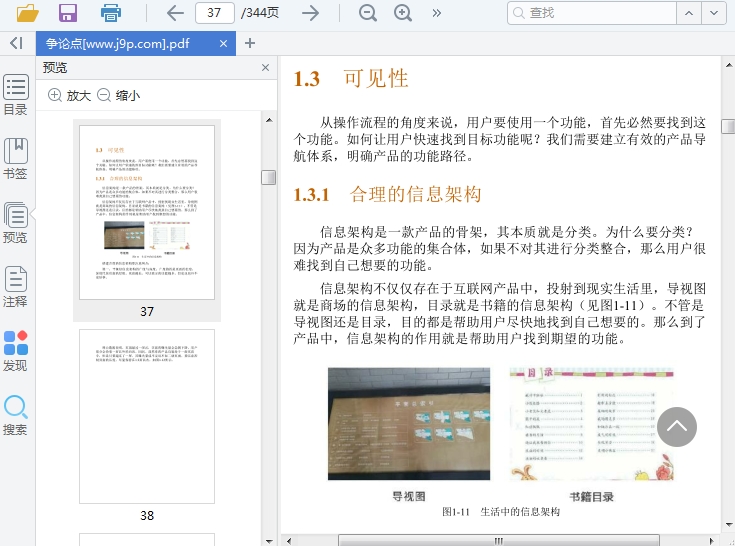Click the horizontal scroll-right arrow
The height and width of the screenshot is (546, 735).
coord(712,541)
